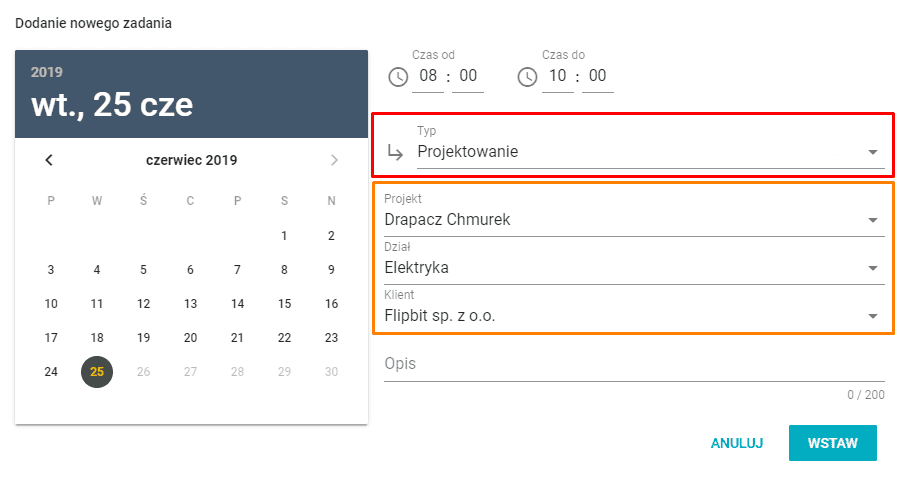This screenshot has height=480, width=901.
Task: Click the clock icon beside Czas od
Action: 398,77
